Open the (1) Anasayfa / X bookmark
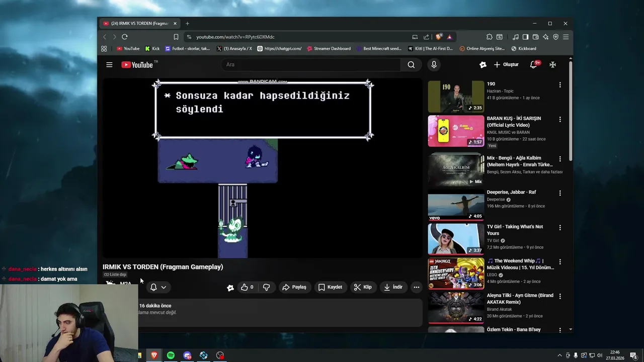The image size is (644, 362). point(234,49)
